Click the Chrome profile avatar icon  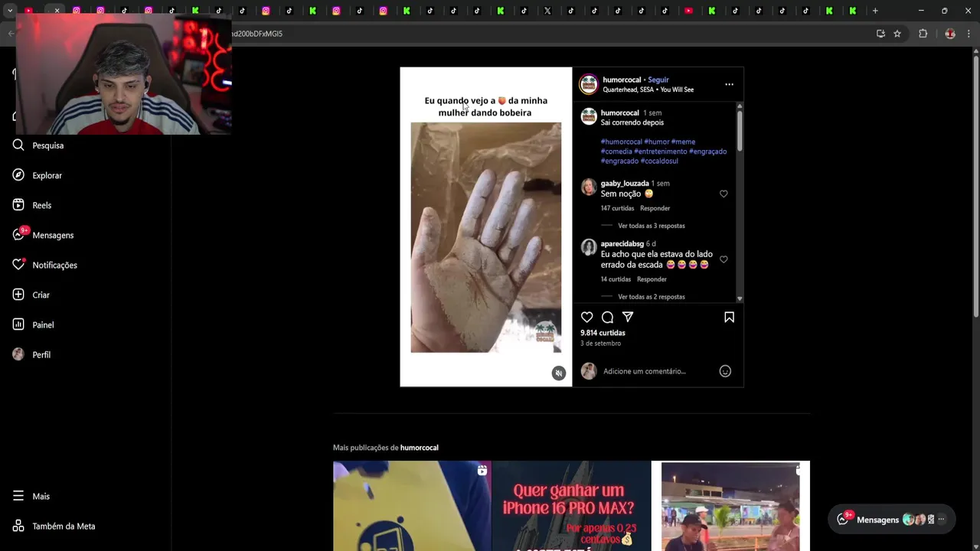[950, 34]
